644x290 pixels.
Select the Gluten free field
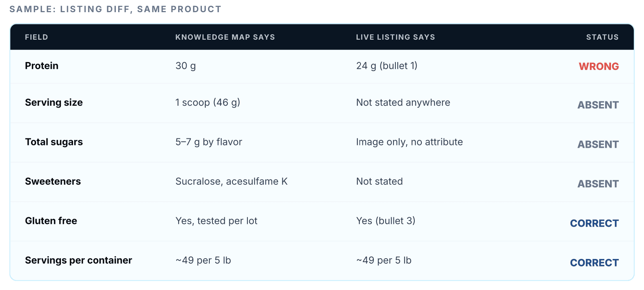(51, 221)
